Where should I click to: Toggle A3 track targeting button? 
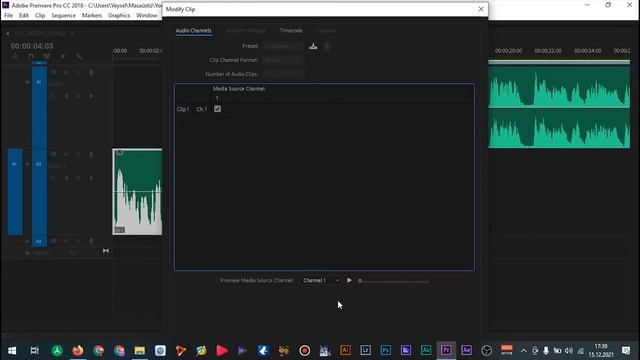(39, 242)
